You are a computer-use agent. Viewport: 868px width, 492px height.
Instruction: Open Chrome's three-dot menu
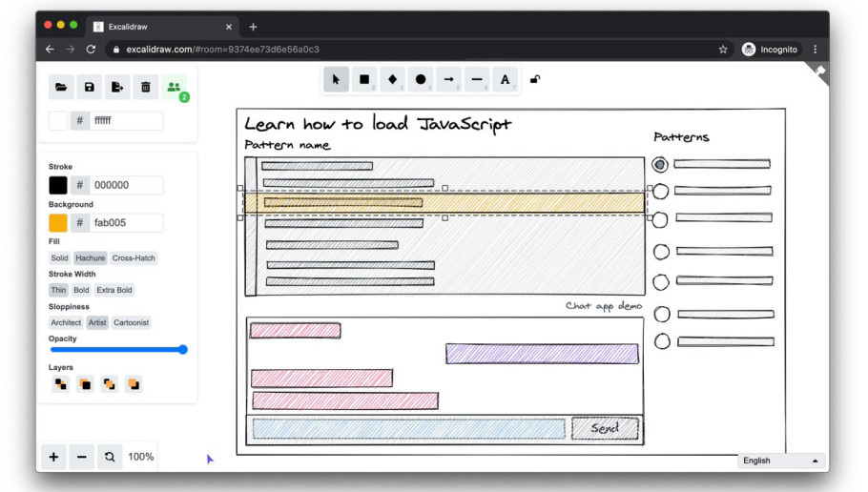815,50
